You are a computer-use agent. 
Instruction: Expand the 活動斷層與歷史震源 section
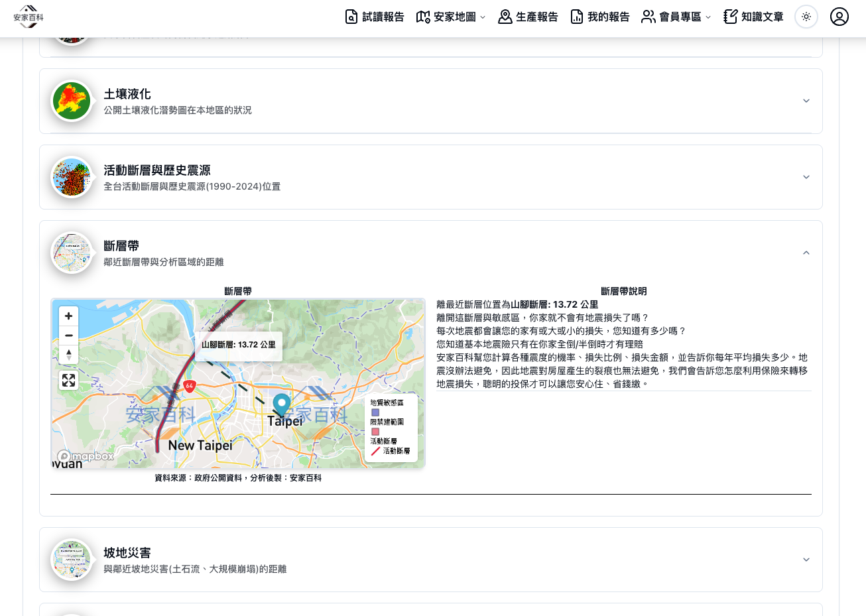806,177
